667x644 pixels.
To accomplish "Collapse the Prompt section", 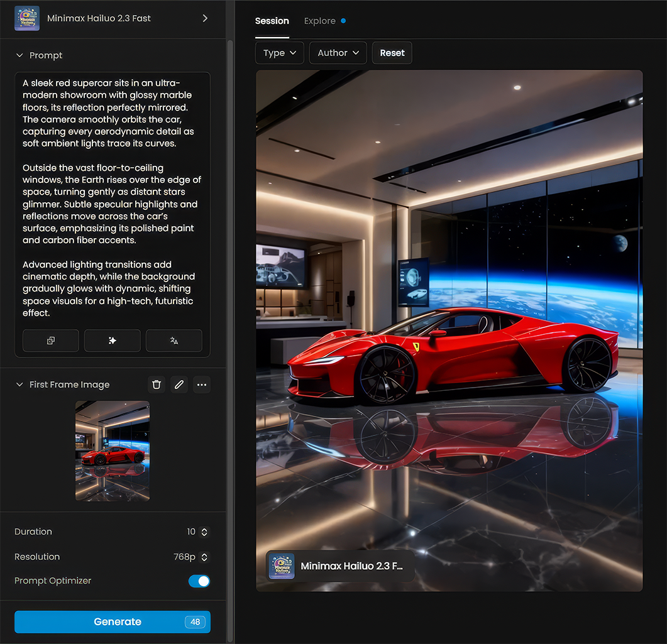I will coord(19,55).
